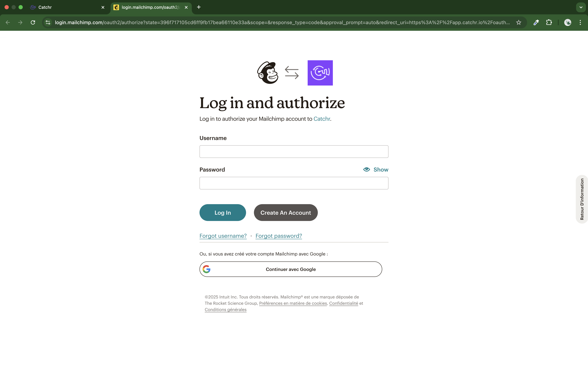Open the Chrome profile avatar
The width and height of the screenshot is (588, 368).
568,22
